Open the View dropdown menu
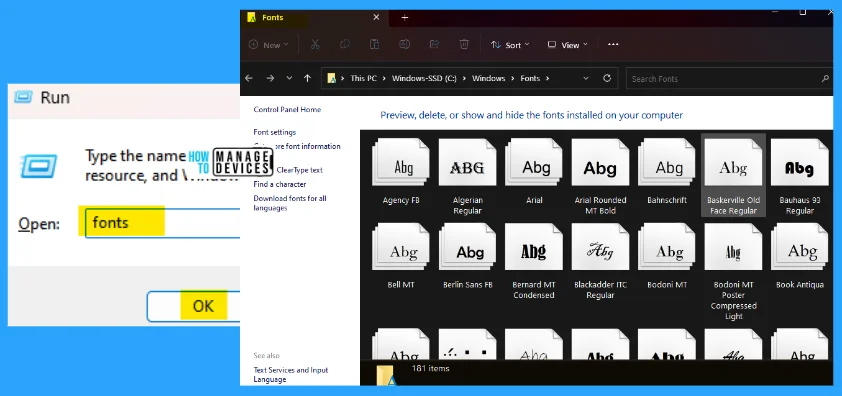Screen dimensions: 842x396 pyautogui.click(x=567, y=45)
